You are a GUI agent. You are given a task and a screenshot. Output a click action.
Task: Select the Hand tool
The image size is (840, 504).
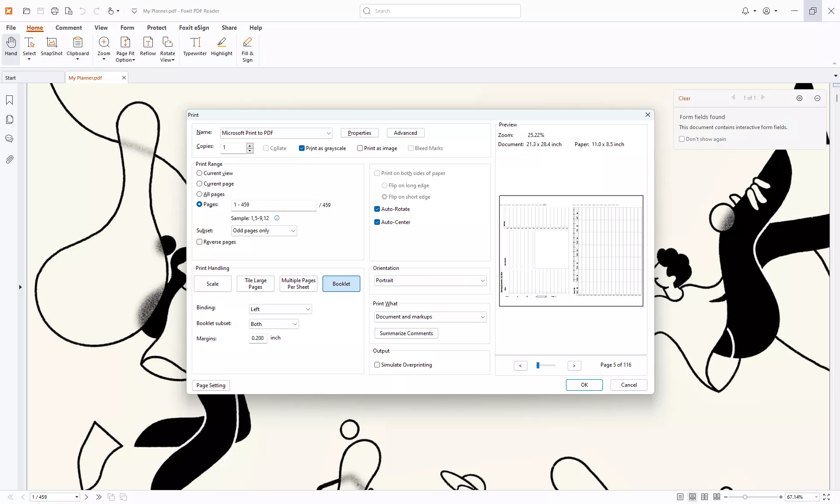click(11, 47)
